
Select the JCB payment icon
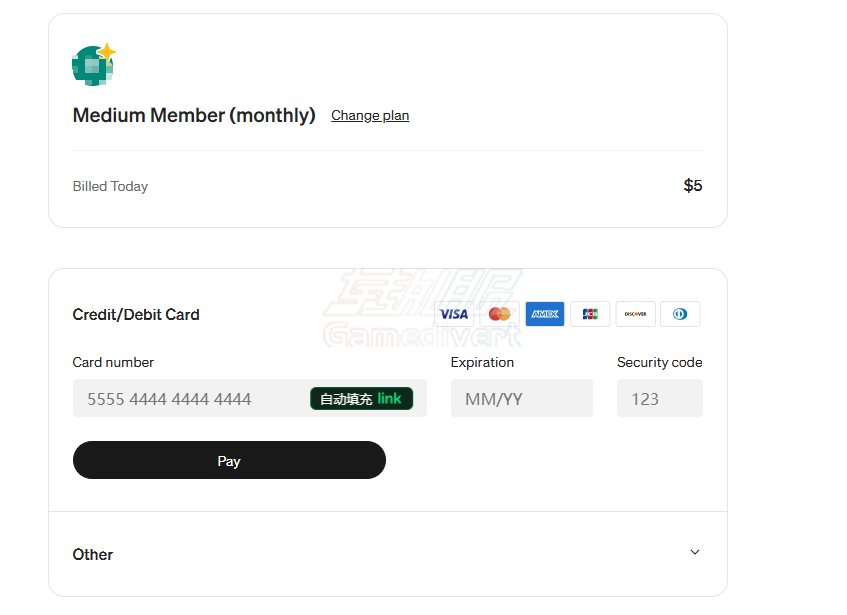(590, 314)
